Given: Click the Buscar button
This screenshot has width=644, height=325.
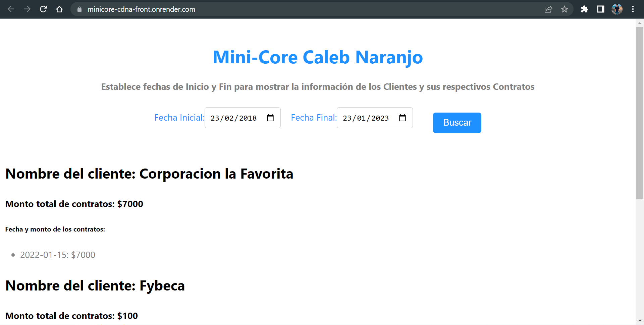Looking at the screenshot, I should pos(457,123).
